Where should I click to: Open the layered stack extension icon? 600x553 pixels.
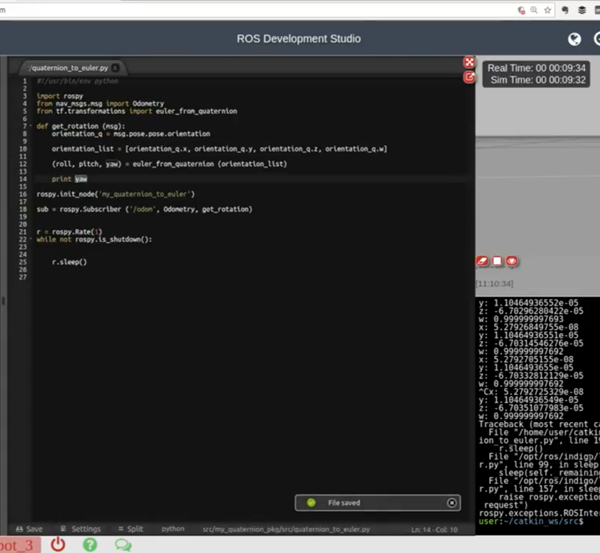582,10
